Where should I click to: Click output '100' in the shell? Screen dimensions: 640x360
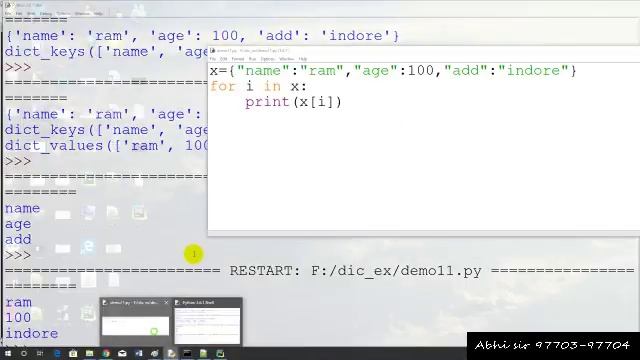(18, 318)
